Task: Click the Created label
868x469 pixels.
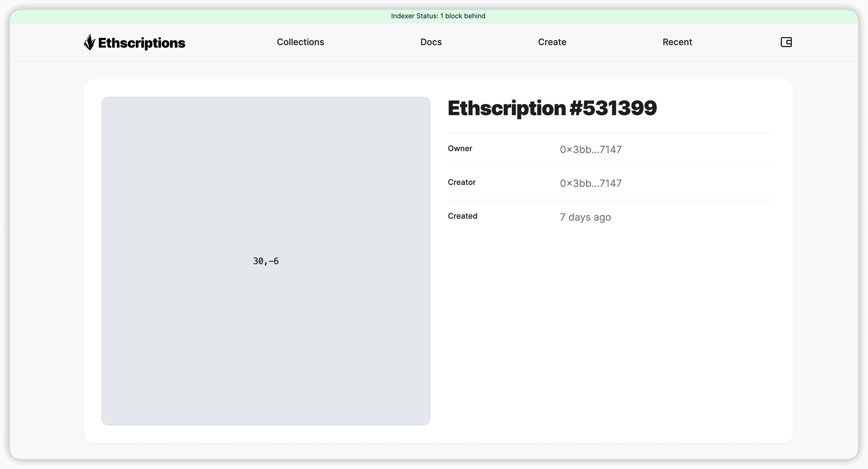Action: click(462, 216)
